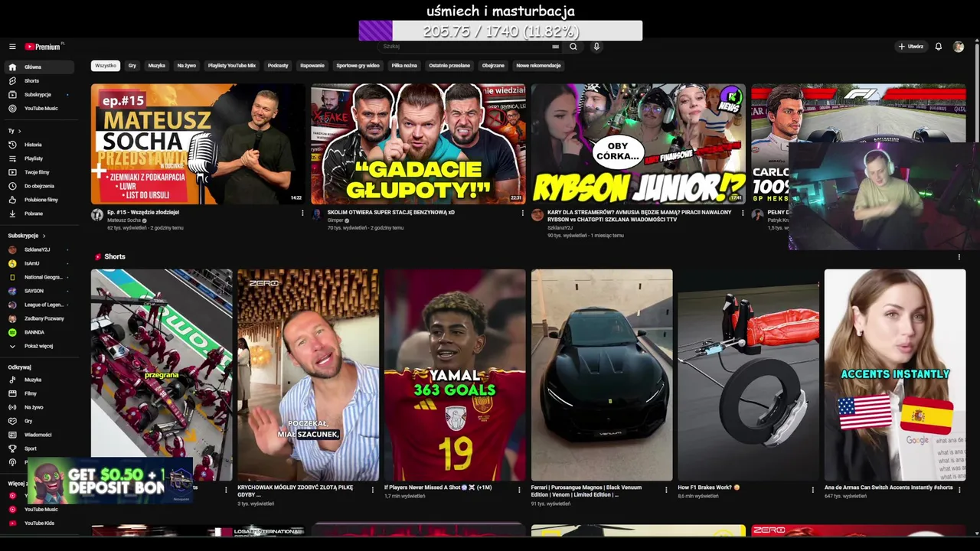Open Do obejrzenia watch later list
The height and width of the screenshot is (551, 980).
pyautogui.click(x=40, y=186)
